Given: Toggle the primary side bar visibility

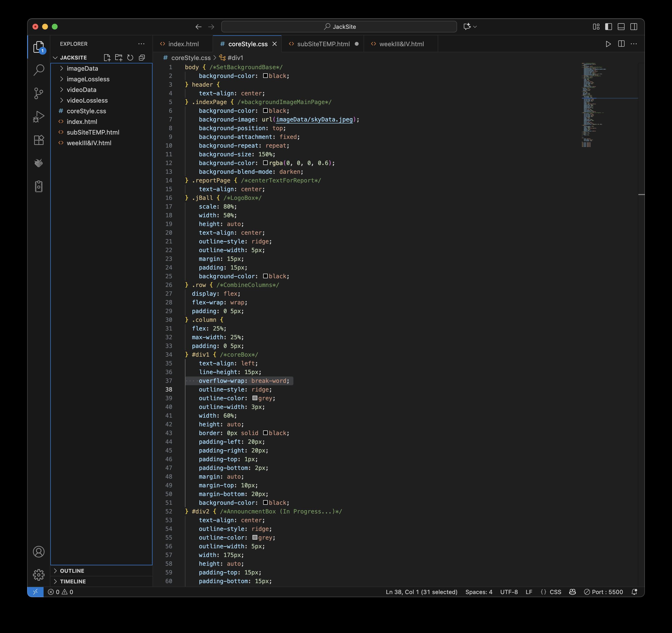Looking at the screenshot, I should click(x=608, y=27).
